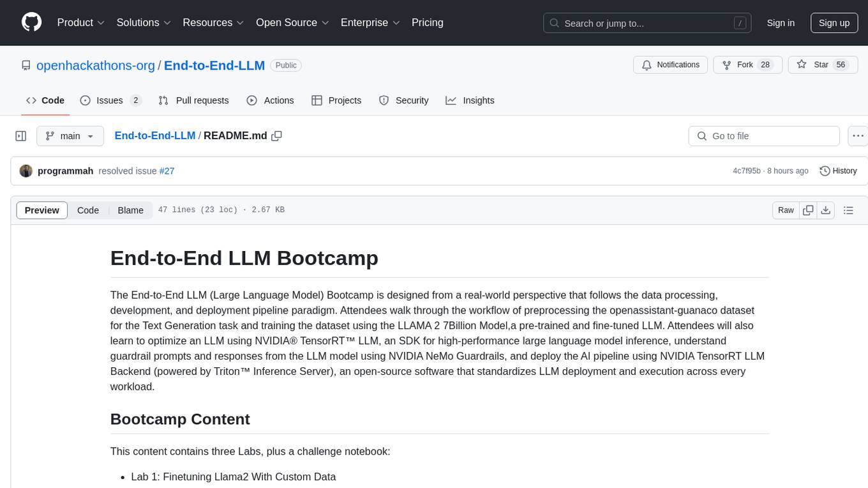The height and width of the screenshot is (488, 868).
Task: Open the README outline
Action: coord(848,210)
